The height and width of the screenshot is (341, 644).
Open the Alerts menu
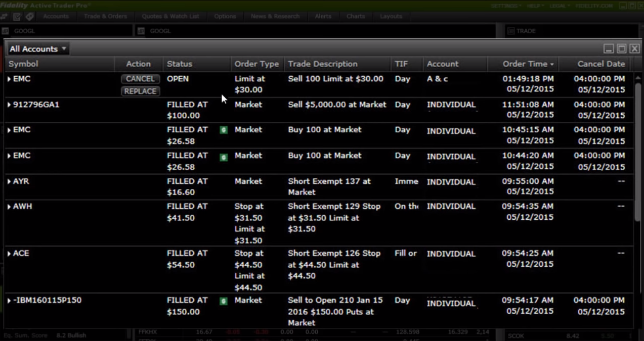coord(323,16)
